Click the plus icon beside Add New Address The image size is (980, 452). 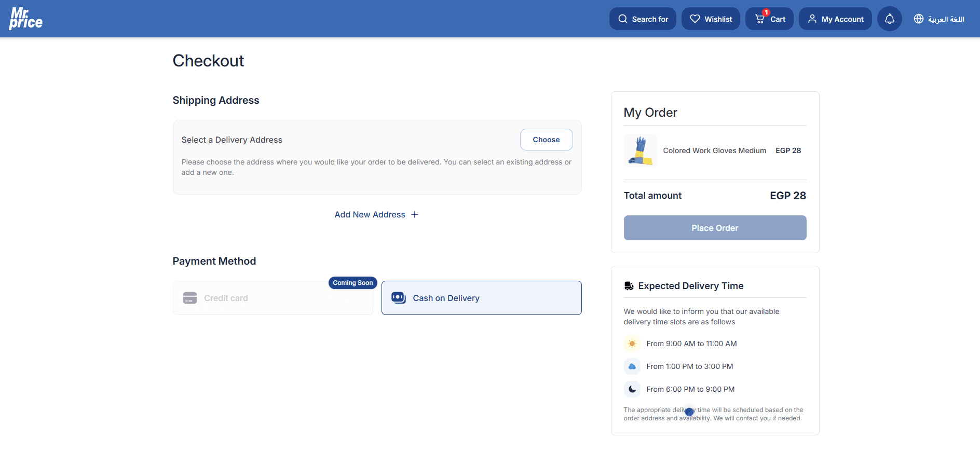pos(414,214)
